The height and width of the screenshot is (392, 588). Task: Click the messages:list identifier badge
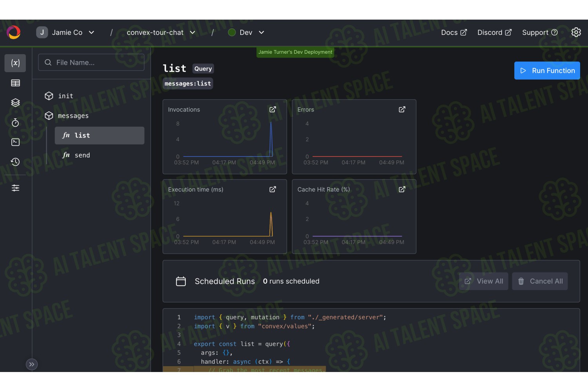click(188, 83)
